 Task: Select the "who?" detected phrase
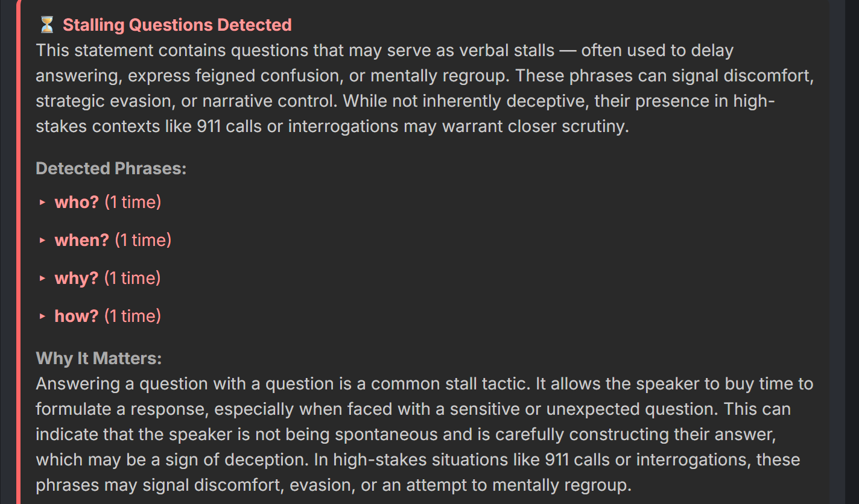[77, 202]
